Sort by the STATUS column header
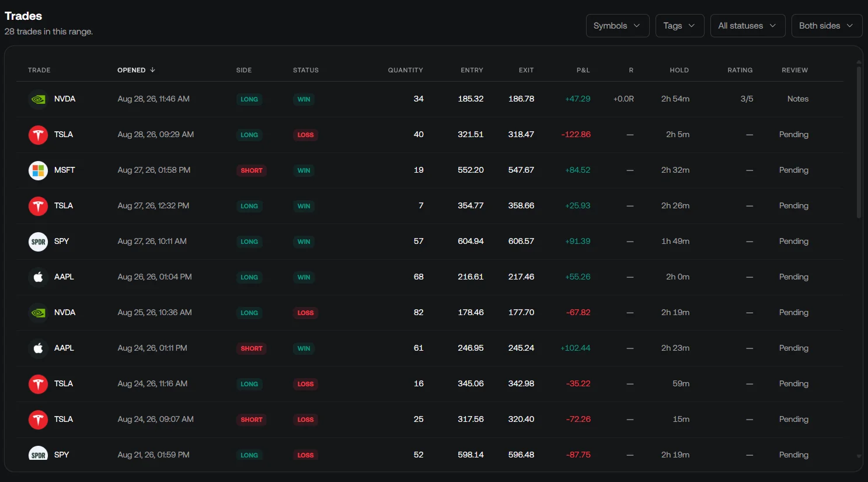Viewport: 868px width, 482px height. pos(306,70)
